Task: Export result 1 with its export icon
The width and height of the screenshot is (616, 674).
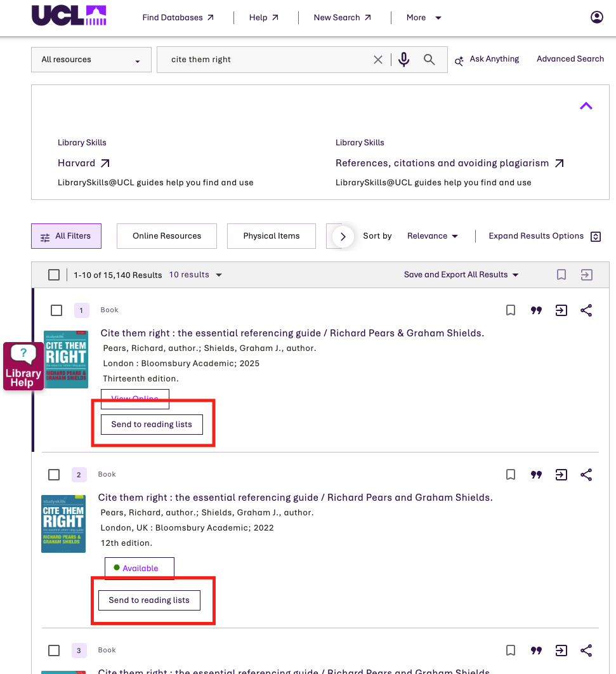Action: coord(561,310)
